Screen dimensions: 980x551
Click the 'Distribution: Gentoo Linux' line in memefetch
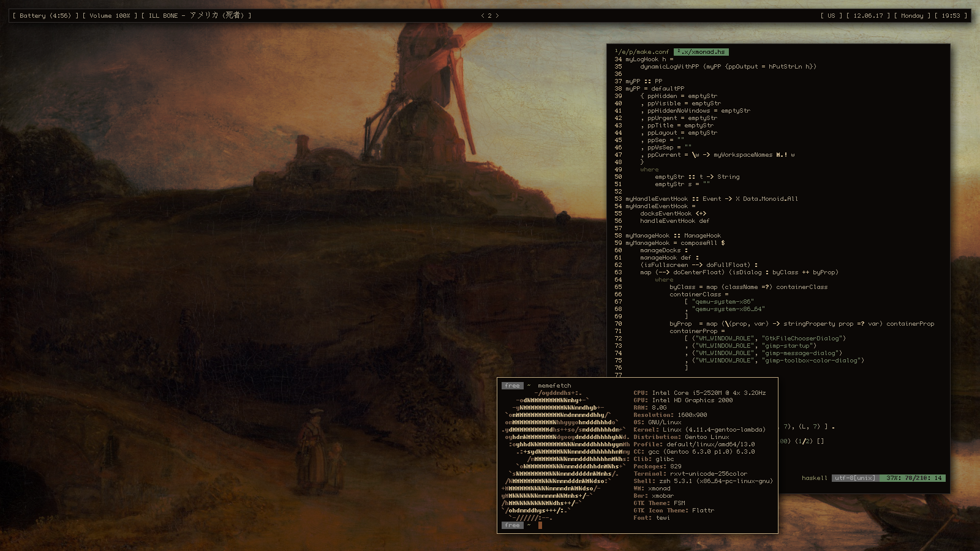point(681,437)
